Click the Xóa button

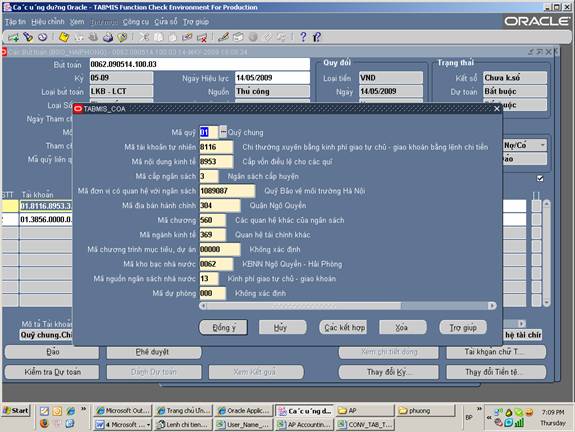pyautogui.click(x=403, y=327)
